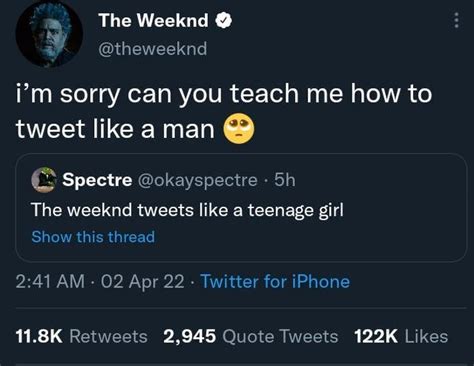Image resolution: width=474 pixels, height=366 pixels.
Task: Click the 5h timestamp on quoted tweet
Action: [285, 180]
